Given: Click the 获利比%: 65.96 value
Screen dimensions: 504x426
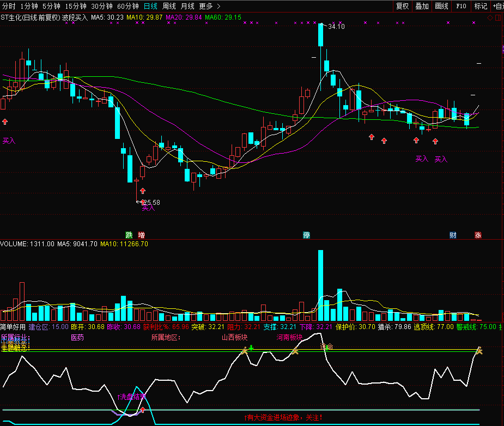Looking at the screenshot, I should [166, 327].
